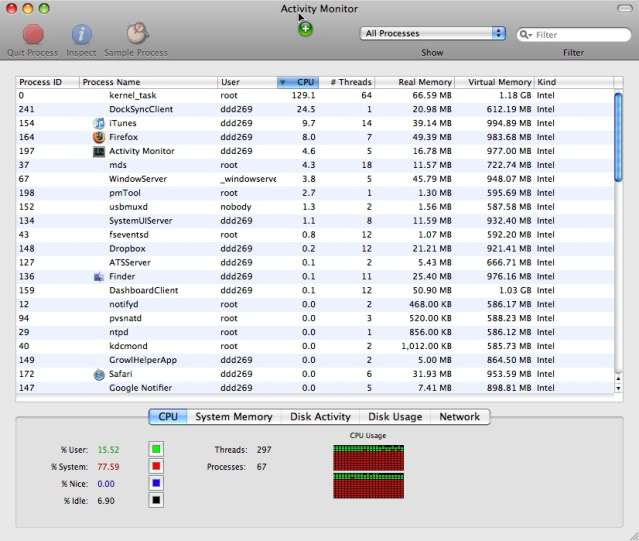Open the Inspect info icon
The width and height of the screenshot is (639, 541).
point(82,34)
